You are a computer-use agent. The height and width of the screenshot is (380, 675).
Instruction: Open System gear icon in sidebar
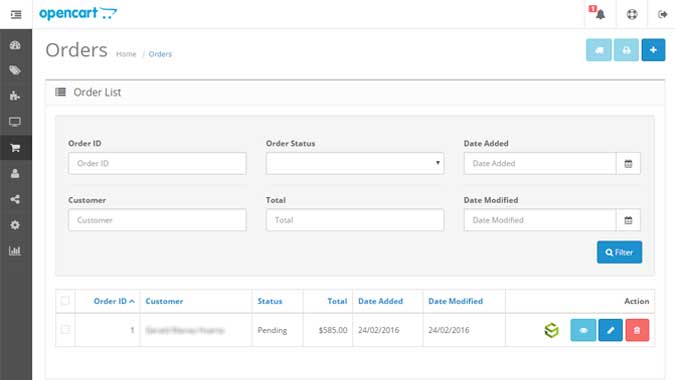click(15, 225)
